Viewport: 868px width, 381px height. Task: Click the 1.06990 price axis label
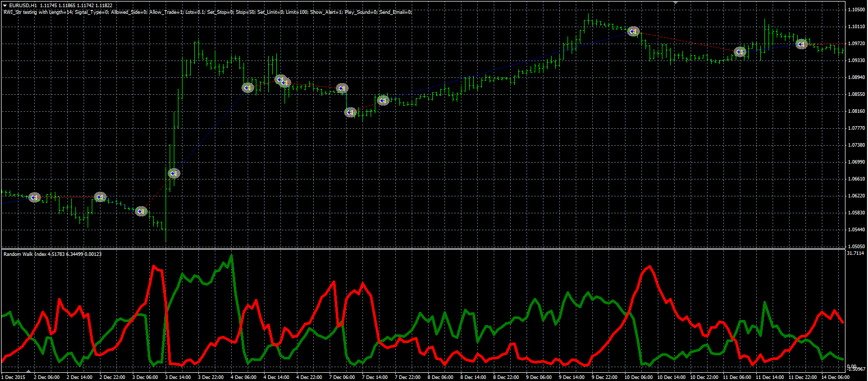[x=856, y=162]
